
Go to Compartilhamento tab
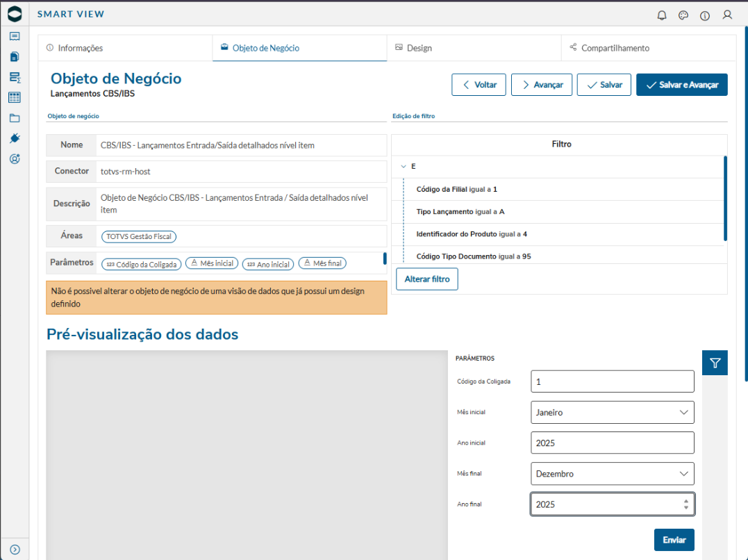tap(649, 48)
